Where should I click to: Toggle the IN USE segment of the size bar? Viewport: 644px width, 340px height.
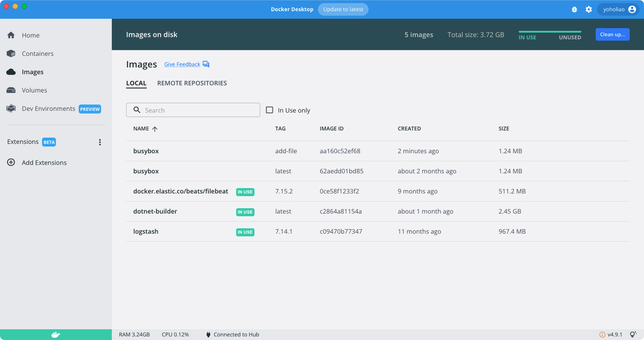[x=528, y=37]
